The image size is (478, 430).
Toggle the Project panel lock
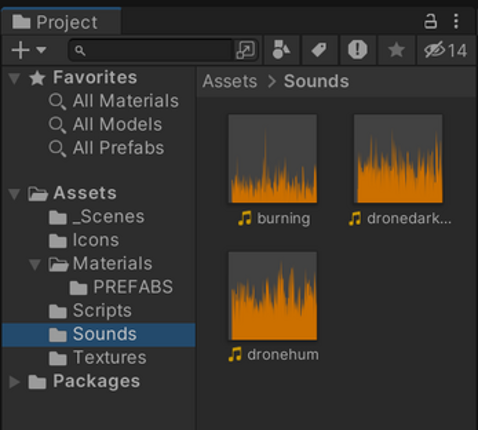pos(430,21)
